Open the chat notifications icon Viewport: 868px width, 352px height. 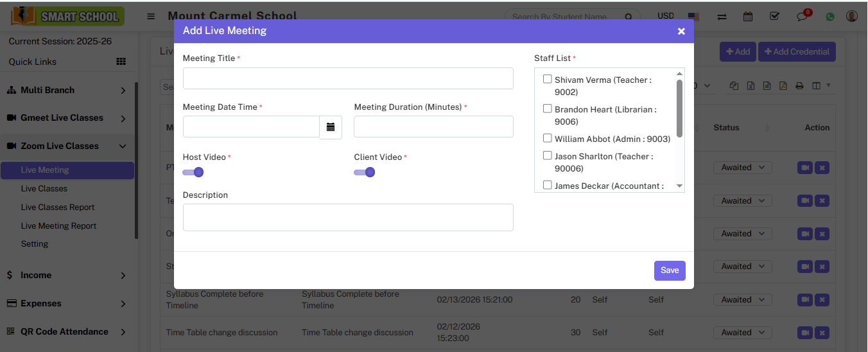pos(802,17)
